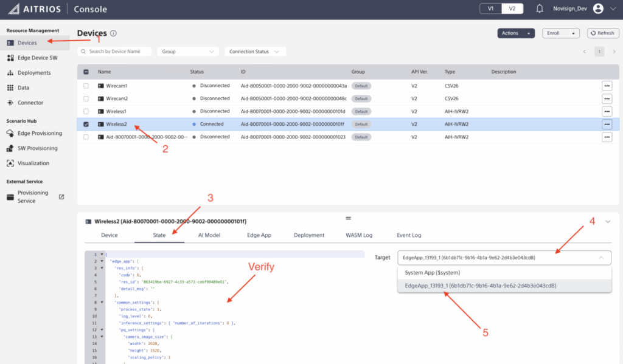Uncheck the Wireless2 device checkbox
Image resolution: width=623 pixels, height=364 pixels.
pyautogui.click(x=86, y=124)
